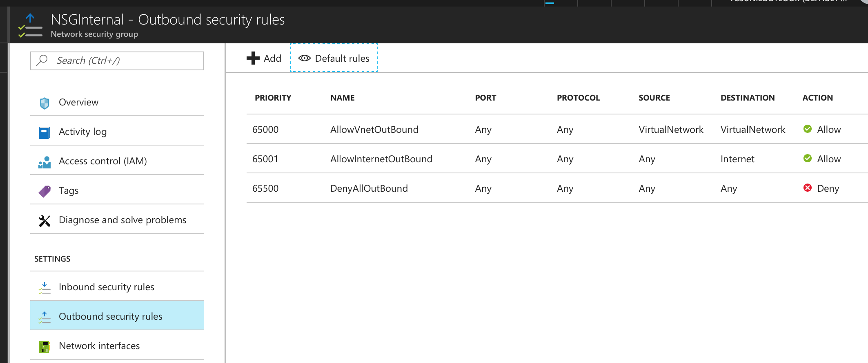Focus the Search (Ctrl+/) field
The height and width of the screenshot is (363, 868).
117,61
